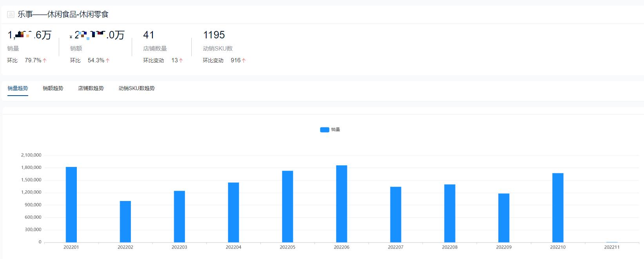
Task: Click up arrow beside store change 13
Action: [181, 60]
